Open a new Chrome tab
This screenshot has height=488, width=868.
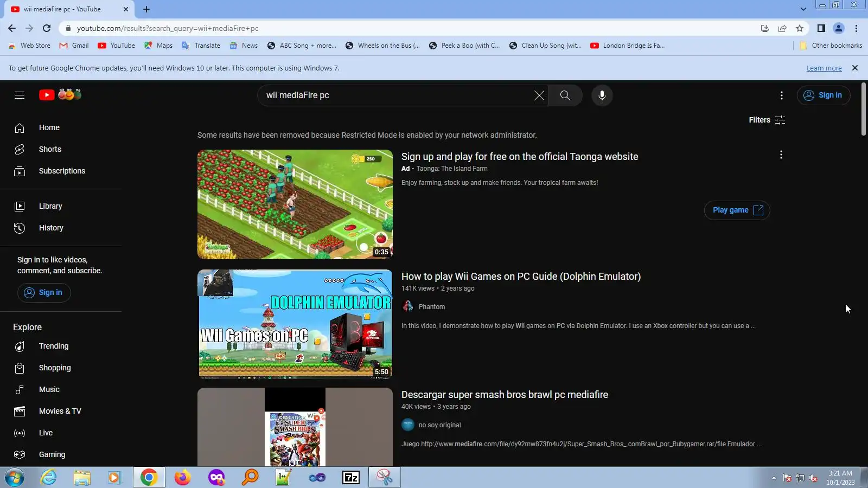[146, 9]
